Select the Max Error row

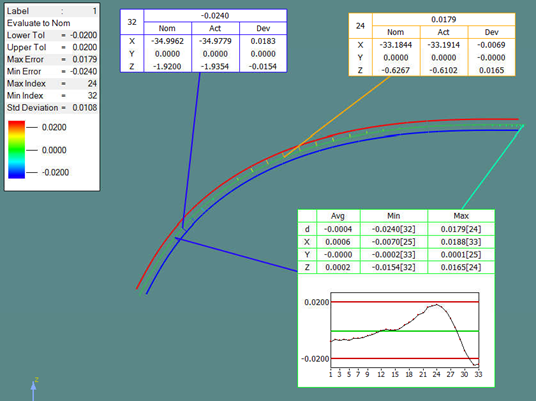[52, 59]
